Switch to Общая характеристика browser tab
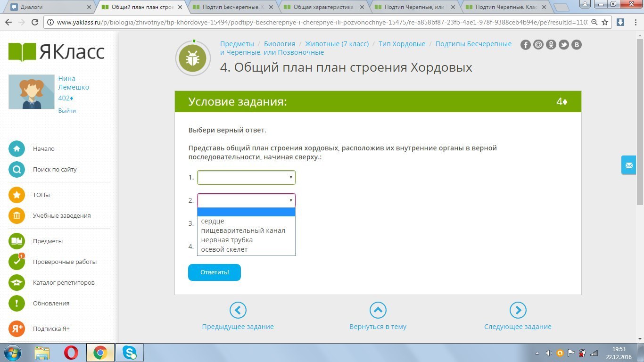The image size is (644, 362). [x=323, y=7]
